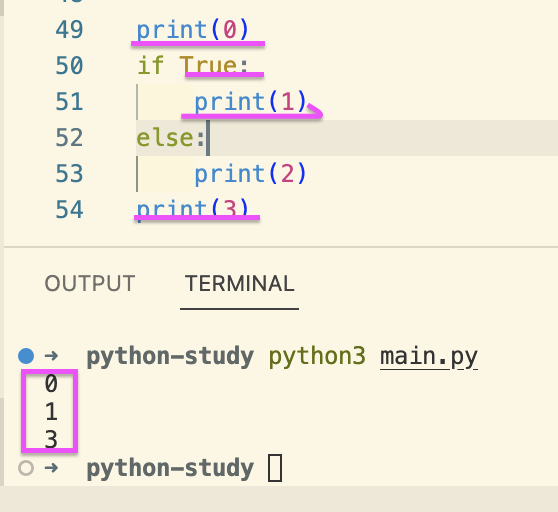Click the blue command status dot in terminal
The width and height of the screenshot is (558, 512).
point(26,356)
